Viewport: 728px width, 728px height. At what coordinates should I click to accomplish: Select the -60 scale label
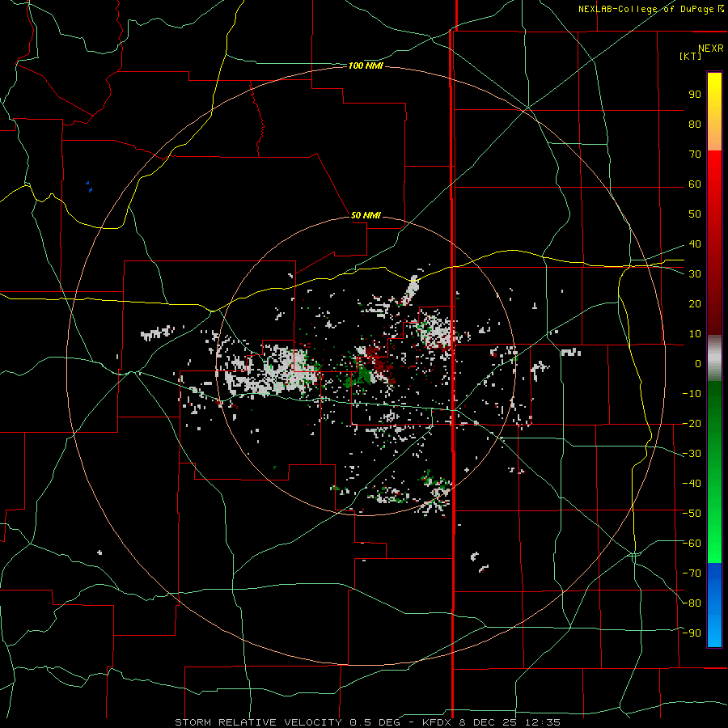pyautogui.click(x=692, y=544)
